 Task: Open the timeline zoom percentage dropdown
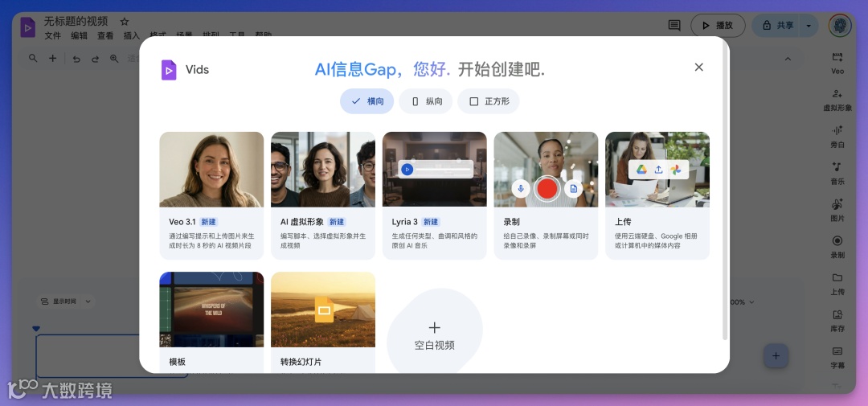coord(743,301)
